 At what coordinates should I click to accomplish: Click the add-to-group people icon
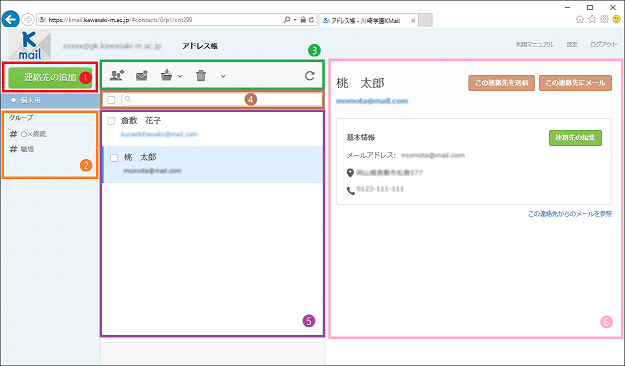[117, 75]
